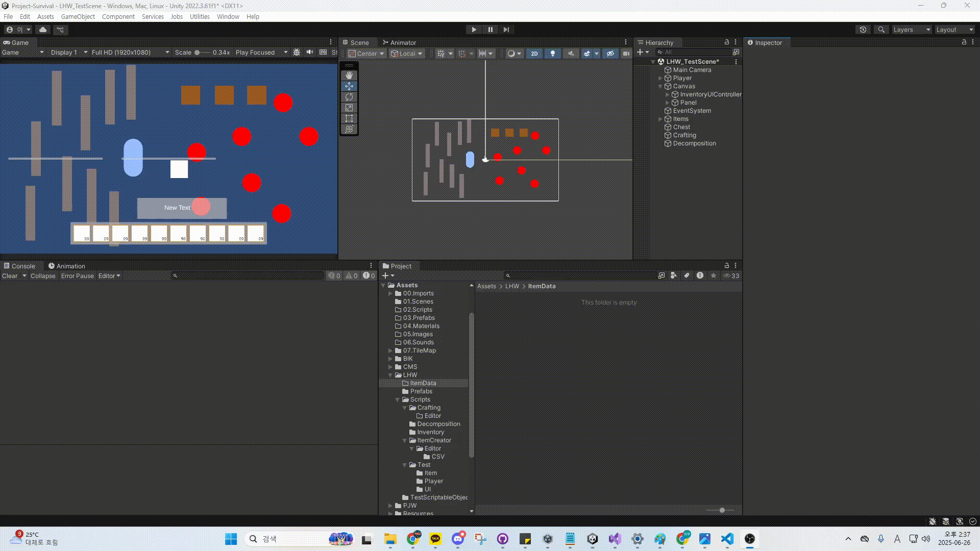
Task: Open the Undo History icon
Action: [x=863, y=30]
